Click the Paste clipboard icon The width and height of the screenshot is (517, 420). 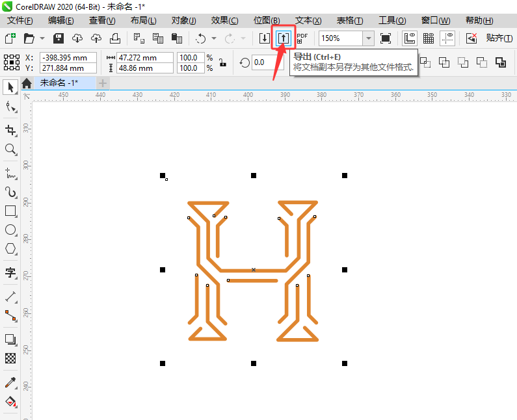point(177,38)
